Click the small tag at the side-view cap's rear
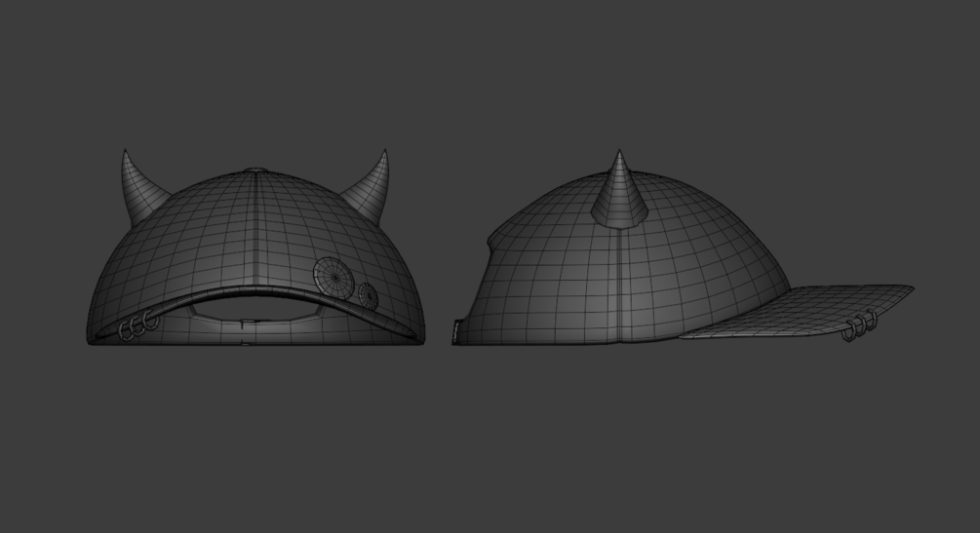Screen dimensions: 980x533 tap(456, 331)
